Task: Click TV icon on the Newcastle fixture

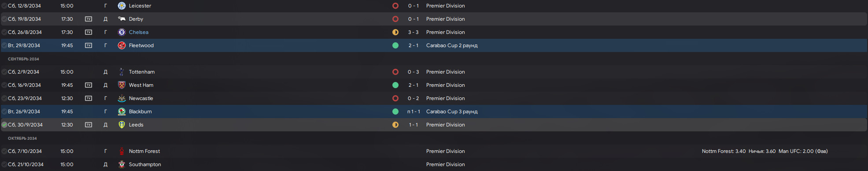Action: click(89, 98)
